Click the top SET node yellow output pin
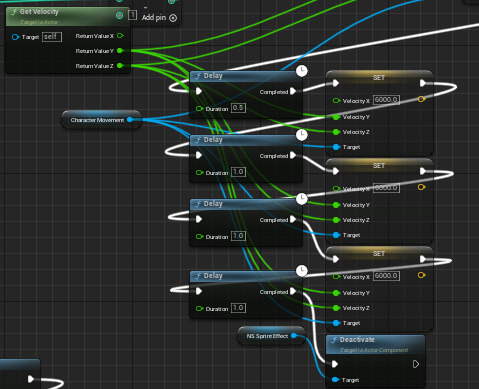Viewport: 479px width, 389px height. [421, 99]
